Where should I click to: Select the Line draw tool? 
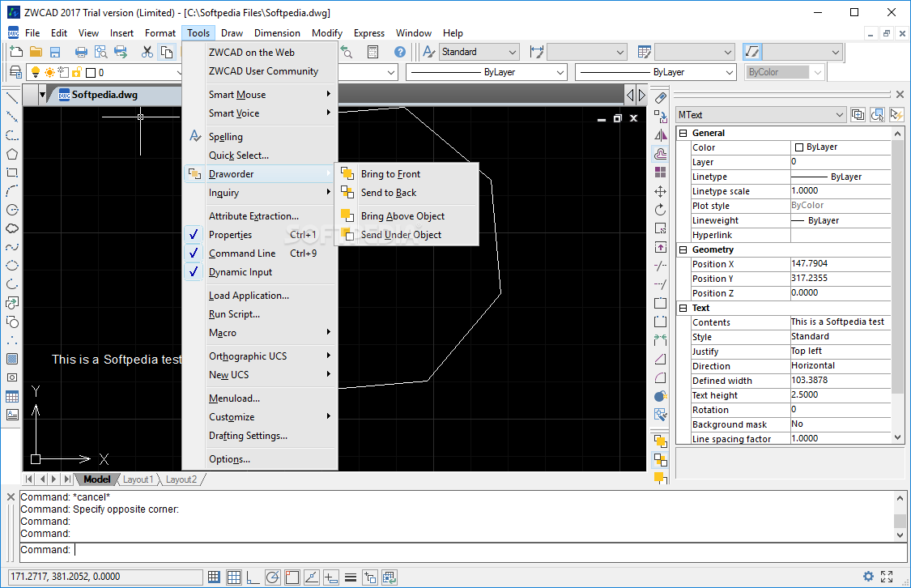click(x=11, y=98)
